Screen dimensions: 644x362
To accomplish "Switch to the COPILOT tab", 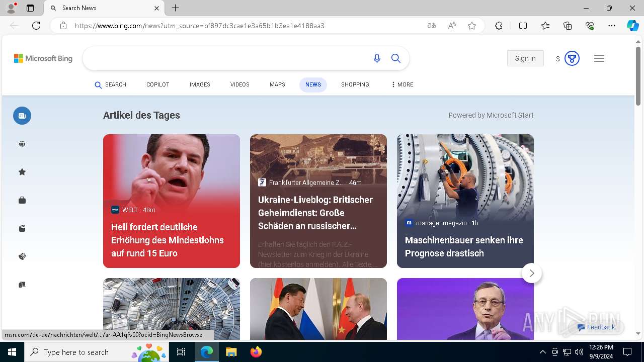I will tap(157, 84).
